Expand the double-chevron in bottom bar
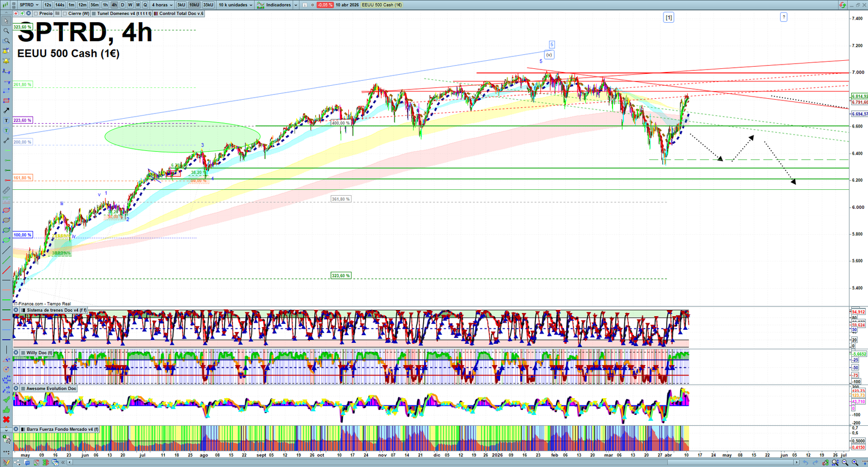 tap(63, 463)
